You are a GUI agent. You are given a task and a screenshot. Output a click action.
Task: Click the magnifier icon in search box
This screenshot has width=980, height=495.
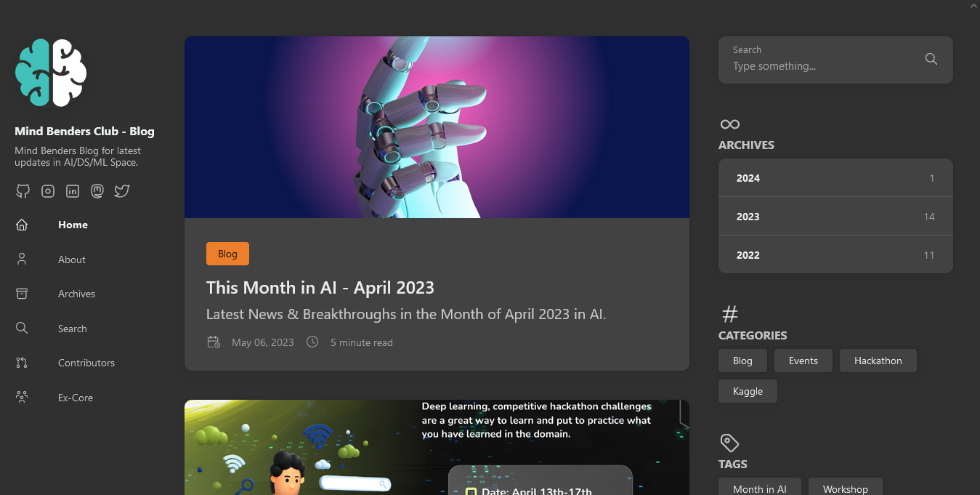pyautogui.click(x=931, y=59)
